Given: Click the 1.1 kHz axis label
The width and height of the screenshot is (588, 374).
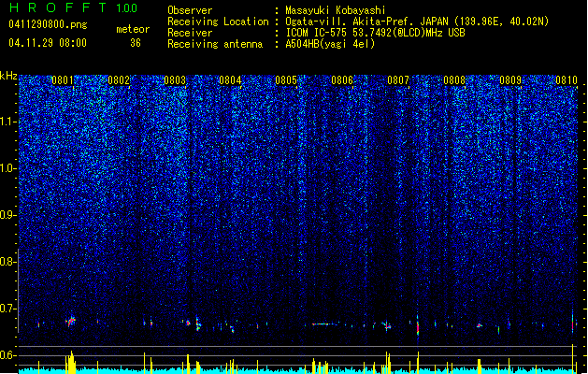Looking at the screenshot, I should click(7, 122).
